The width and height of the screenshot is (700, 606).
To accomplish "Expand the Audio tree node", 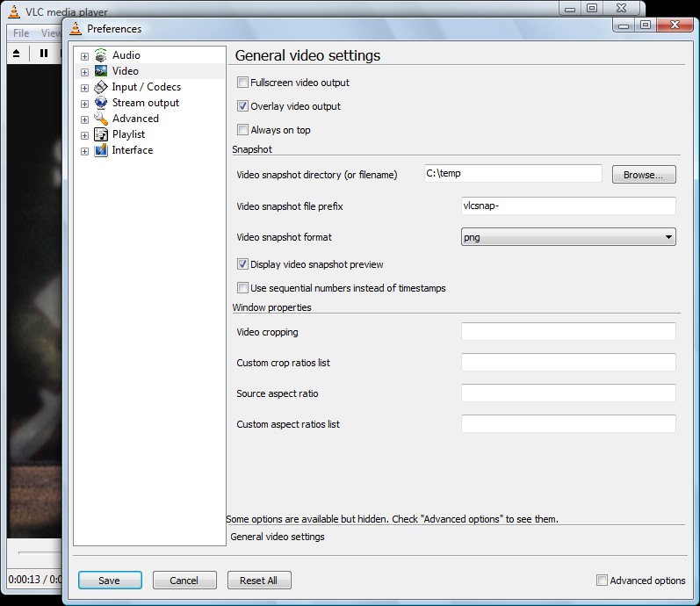I will [84, 56].
